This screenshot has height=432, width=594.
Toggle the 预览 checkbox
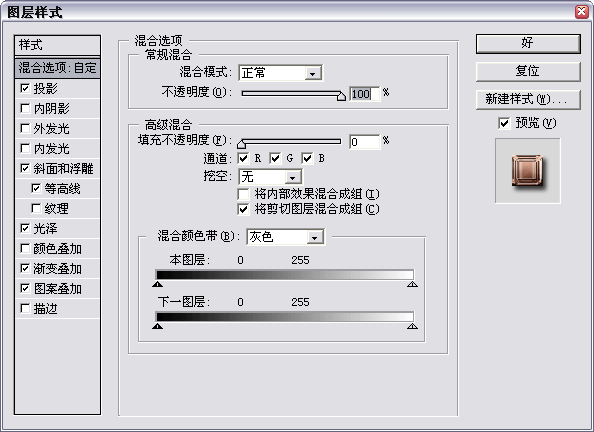pyautogui.click(x=504, y=123)
